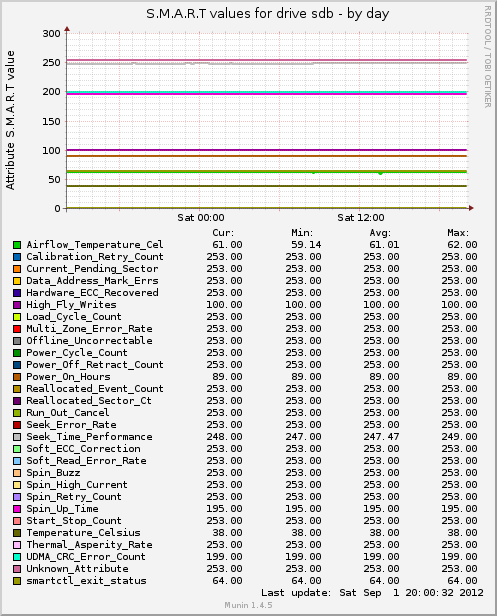Click the Munin 1.4.5 footer text
The width and height of the screenshot is (497, 616).
pos(248,605)
